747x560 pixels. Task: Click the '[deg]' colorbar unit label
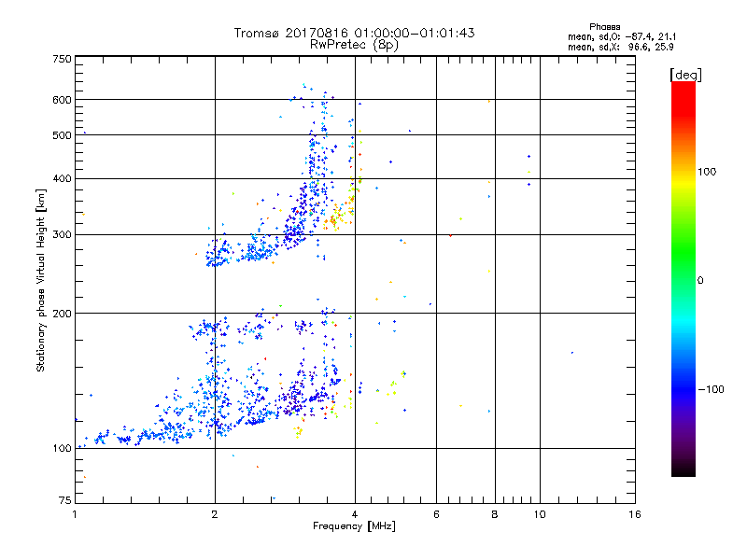[x=685, y=75]
